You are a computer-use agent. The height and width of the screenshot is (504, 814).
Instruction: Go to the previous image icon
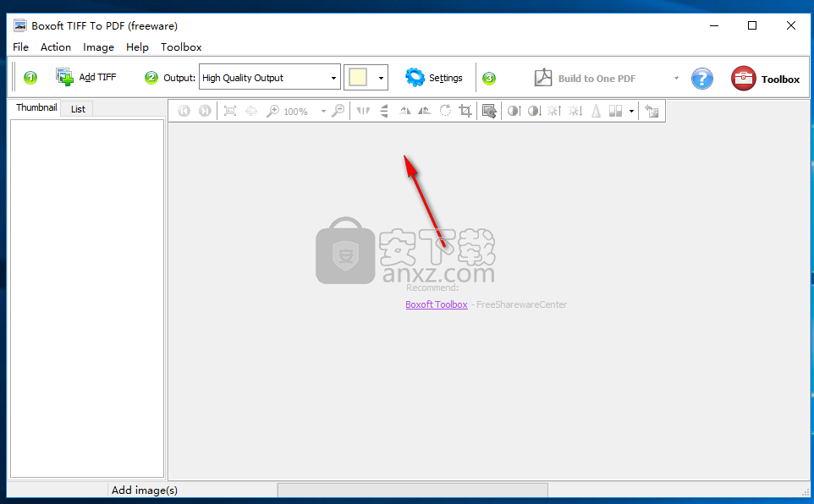(x=184, y=111)
